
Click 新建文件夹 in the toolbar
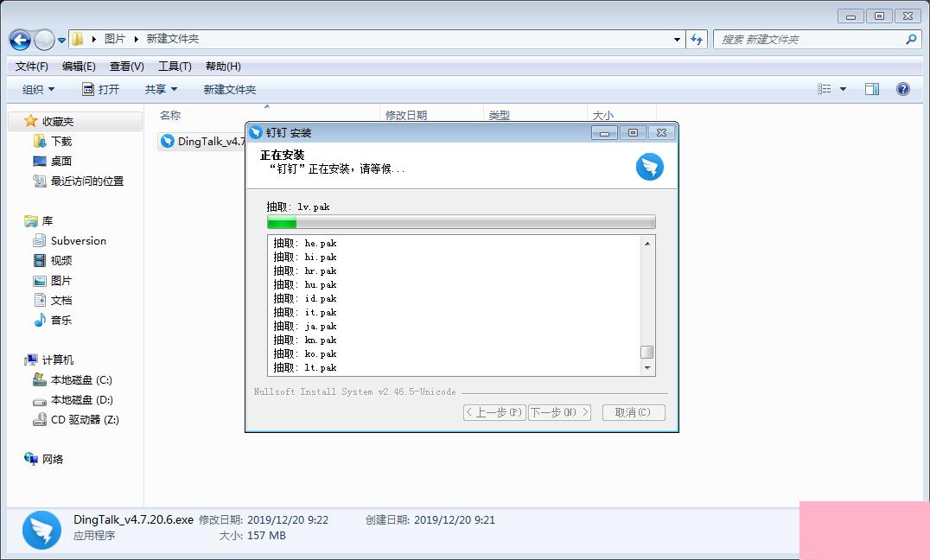[x=230, y=90]
